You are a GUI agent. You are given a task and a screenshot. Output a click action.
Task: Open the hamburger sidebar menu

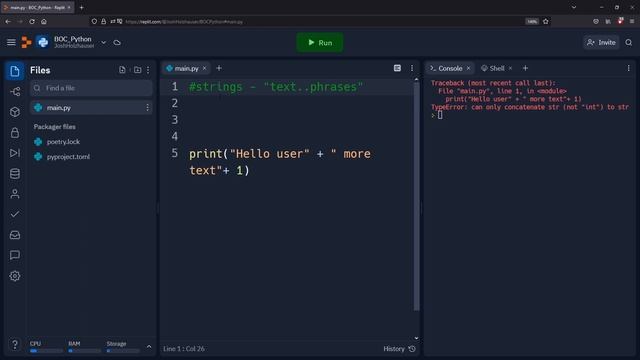[x=11, y=42]
